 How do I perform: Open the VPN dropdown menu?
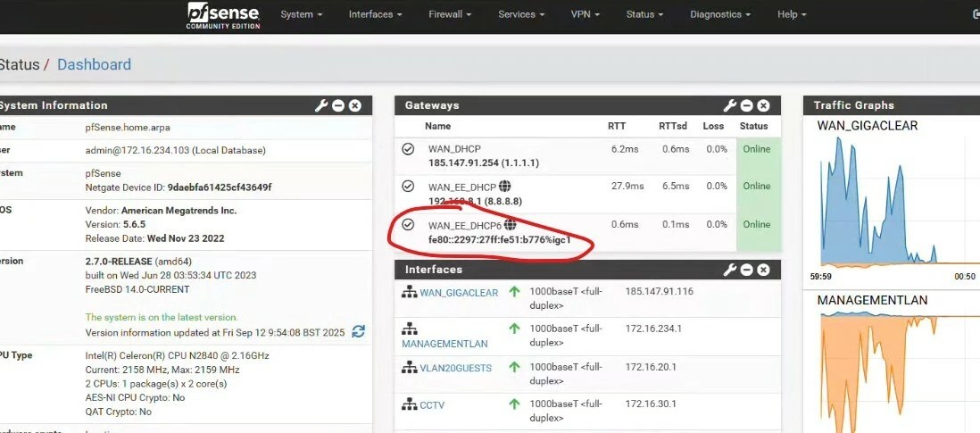click(x=585, y=14)
